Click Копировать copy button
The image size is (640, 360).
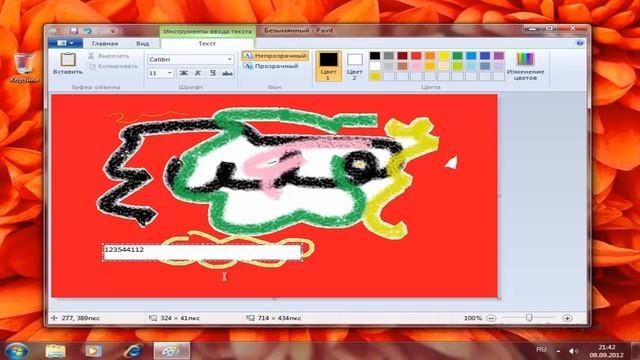(113, 66)
